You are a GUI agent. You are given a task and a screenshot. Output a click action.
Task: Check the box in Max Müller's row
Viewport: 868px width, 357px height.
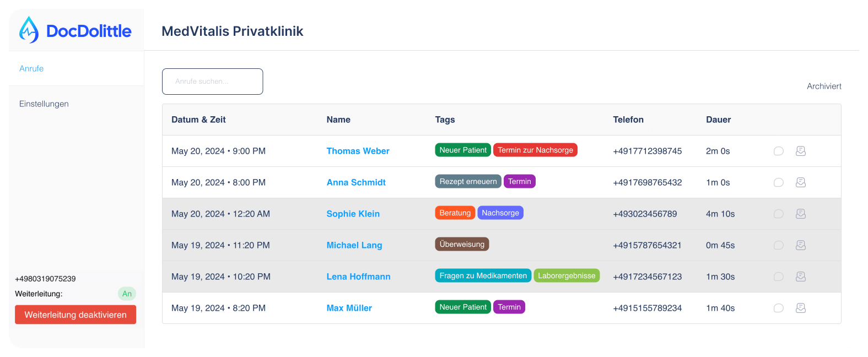point(778,308)
